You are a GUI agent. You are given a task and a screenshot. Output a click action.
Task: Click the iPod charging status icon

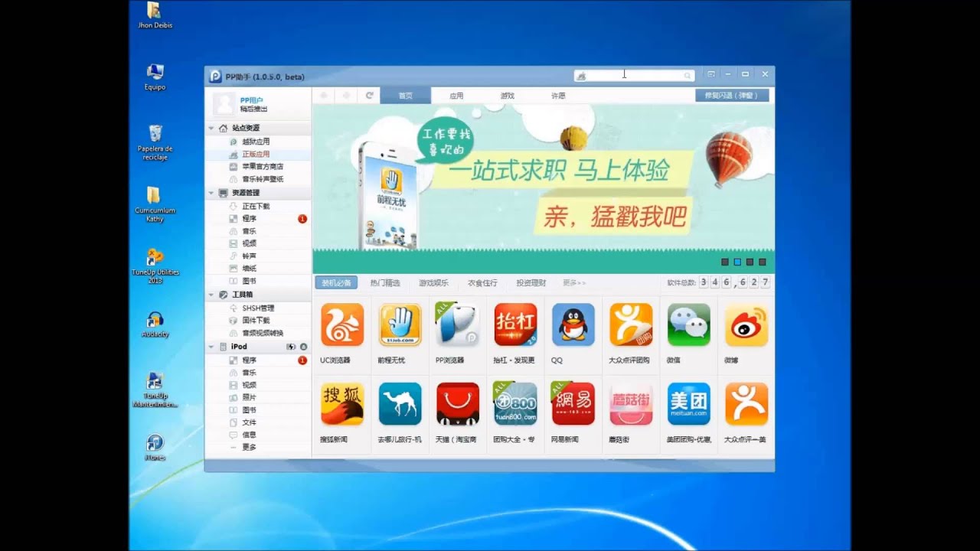[291, 347]
